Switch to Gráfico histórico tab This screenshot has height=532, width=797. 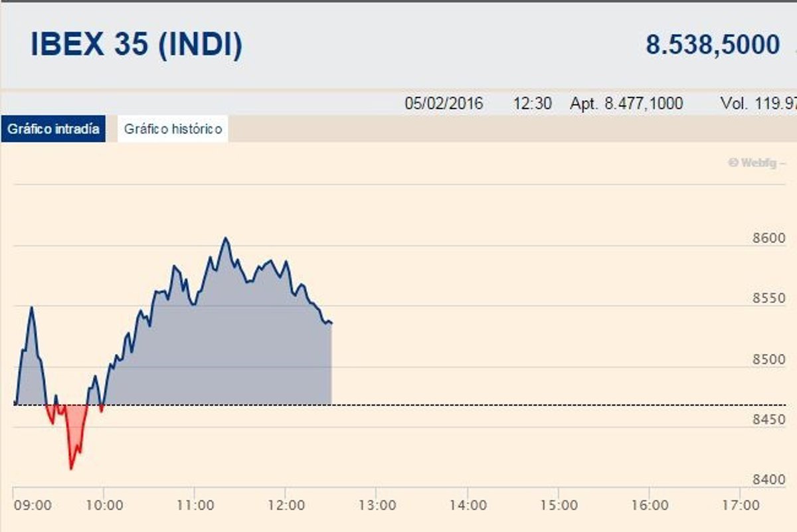pyautogui.click(x=173, y=129)
